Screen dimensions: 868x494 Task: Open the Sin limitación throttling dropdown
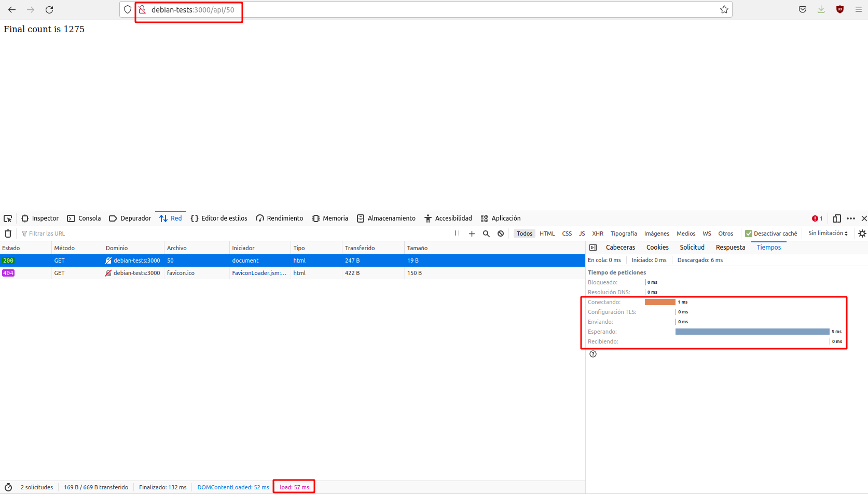point(828,234)
